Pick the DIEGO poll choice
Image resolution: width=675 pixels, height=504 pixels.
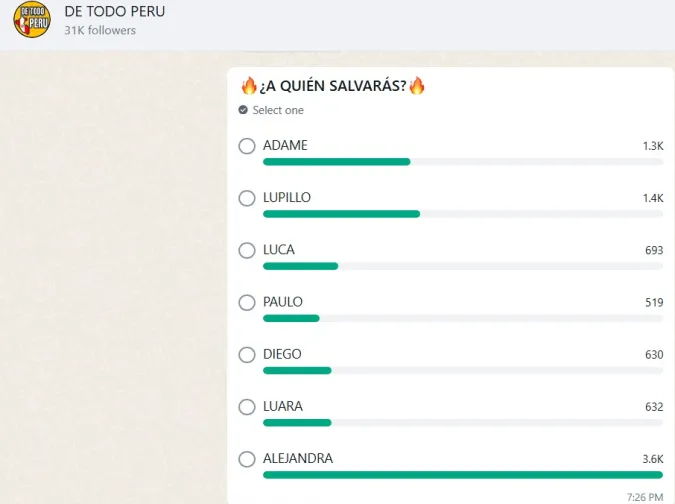point(247,355)
